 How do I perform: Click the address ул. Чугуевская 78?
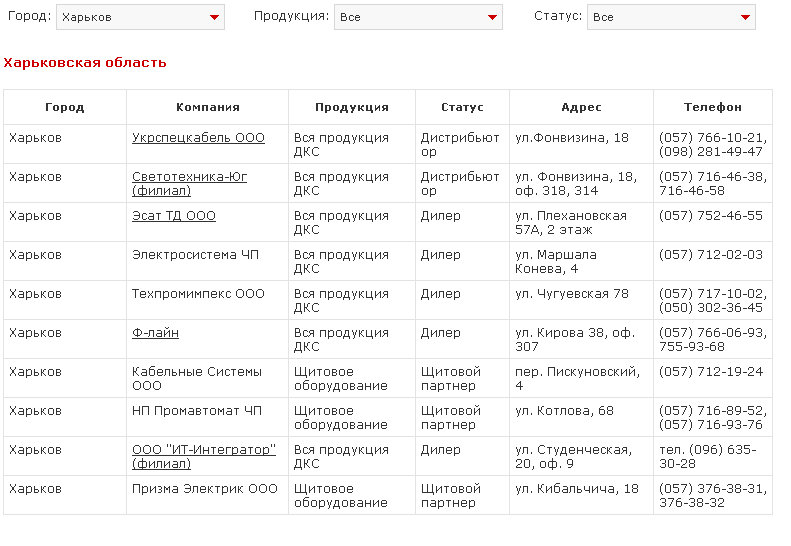click(572, 294)
